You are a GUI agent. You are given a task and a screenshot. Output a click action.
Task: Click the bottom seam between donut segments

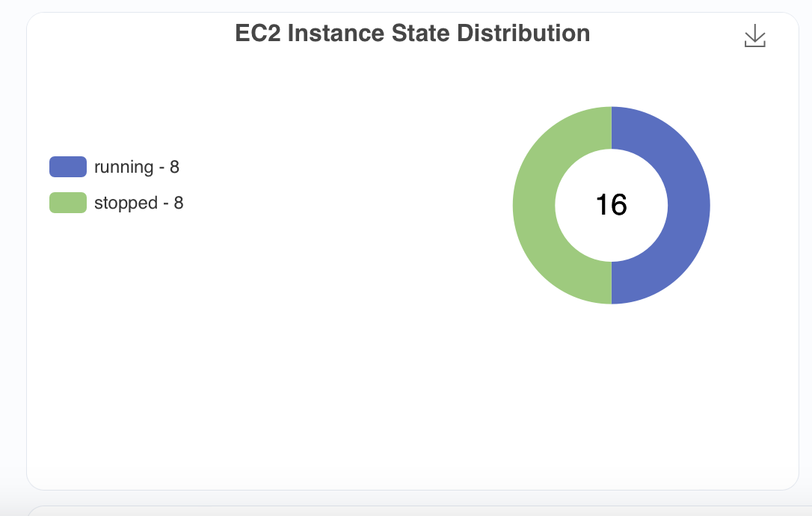pos(612,283)
